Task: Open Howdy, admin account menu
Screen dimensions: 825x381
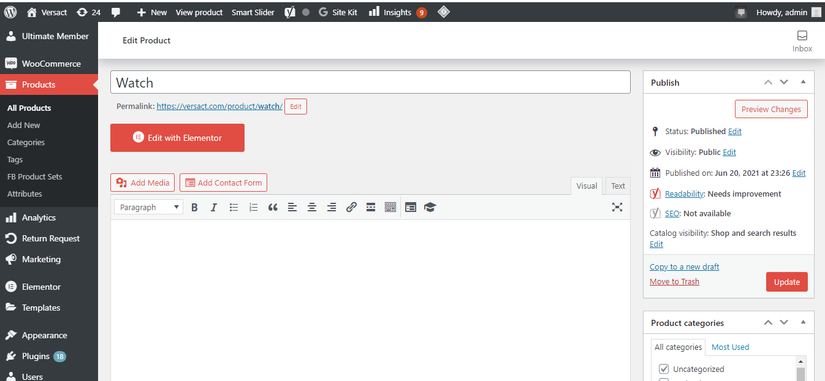Action: click(x=788, y=12)
